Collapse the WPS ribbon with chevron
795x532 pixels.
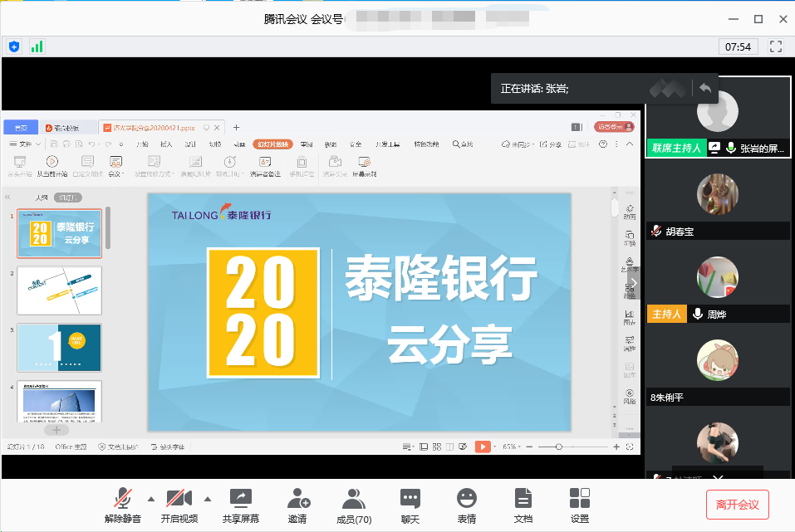tap(630, 144)
